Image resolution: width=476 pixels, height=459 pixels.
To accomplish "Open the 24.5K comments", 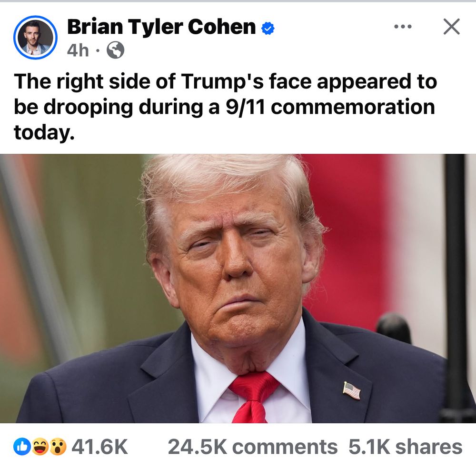I will pyautogui.click(x=253, y=447).
